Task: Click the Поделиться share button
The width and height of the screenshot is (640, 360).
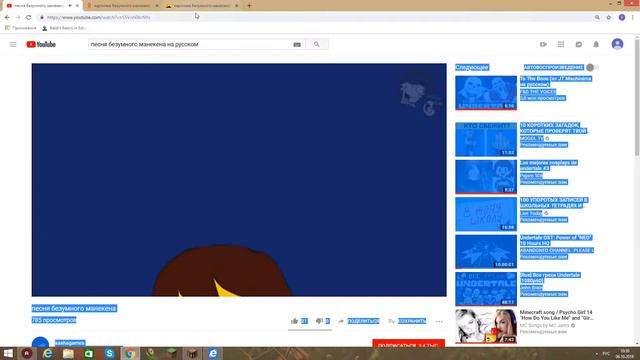Action: [359, 321]
